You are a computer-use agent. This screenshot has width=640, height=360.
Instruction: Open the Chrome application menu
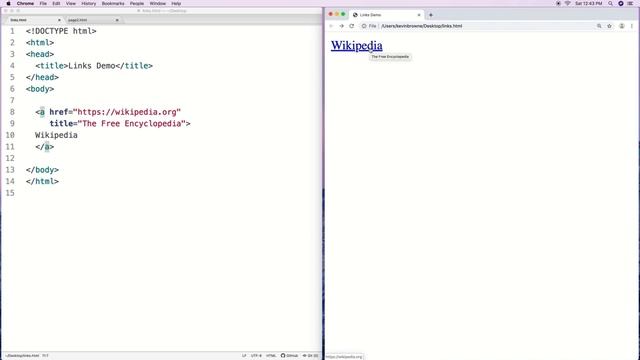[x=25, y=3]
